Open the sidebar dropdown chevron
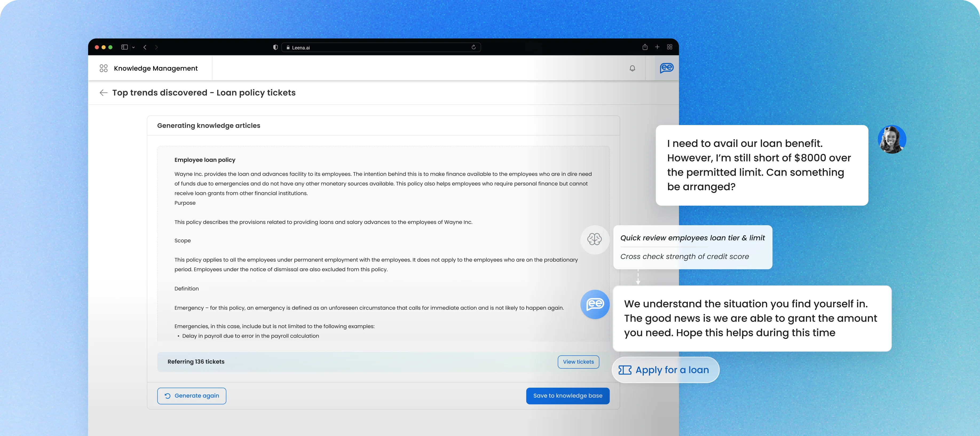Screen dimensions: 980x436 [133, 48]
